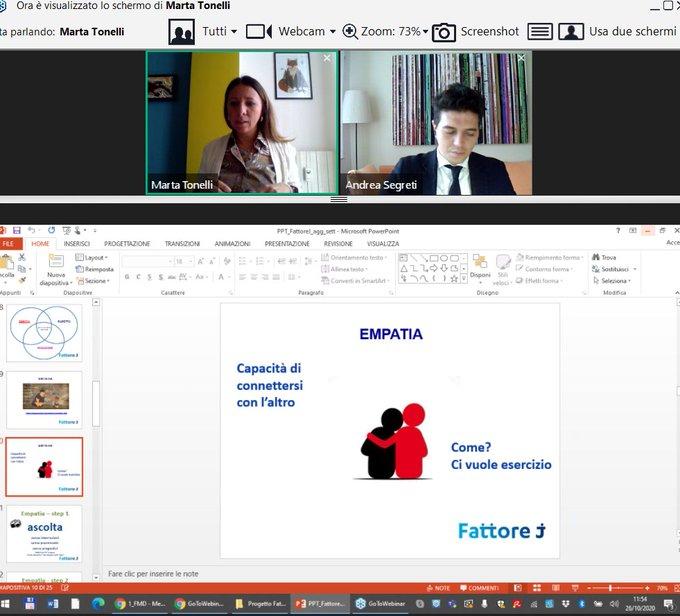
Task: Click the Format Painter brush icon
Action: [22, 280]
